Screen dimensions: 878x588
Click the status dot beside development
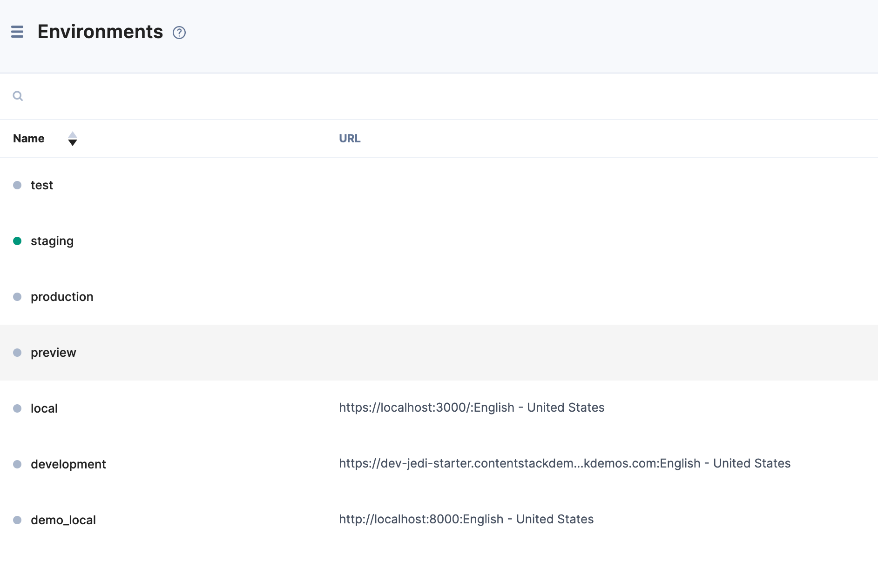point(17,464)
